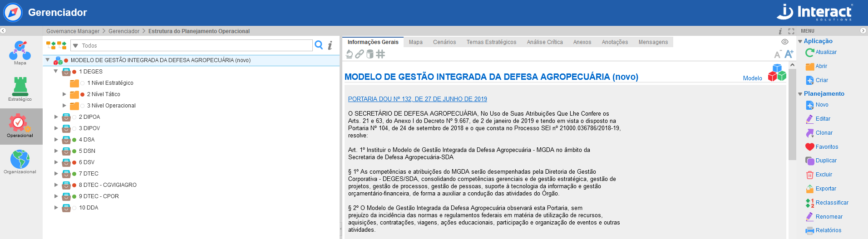Click Novo in Planejamento menu
868x239 pixels.
pyautogui.click(x=822, y=105)
